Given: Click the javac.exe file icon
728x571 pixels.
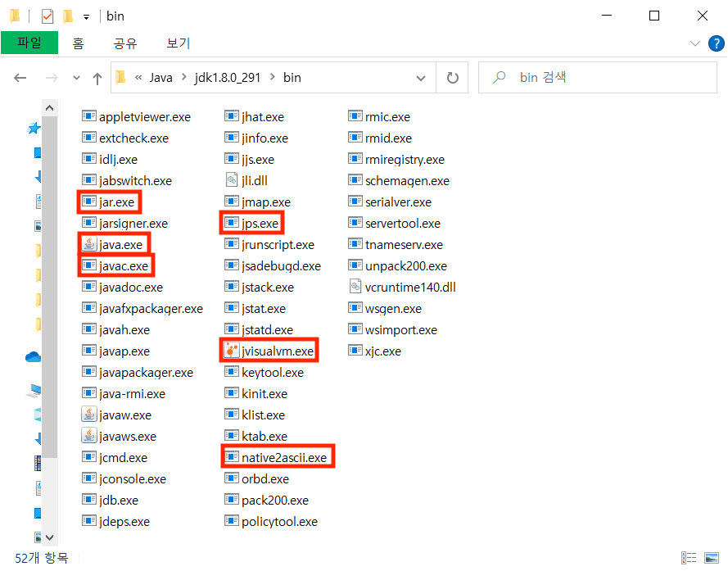Looking at the screenshot, I should [89, 265].
